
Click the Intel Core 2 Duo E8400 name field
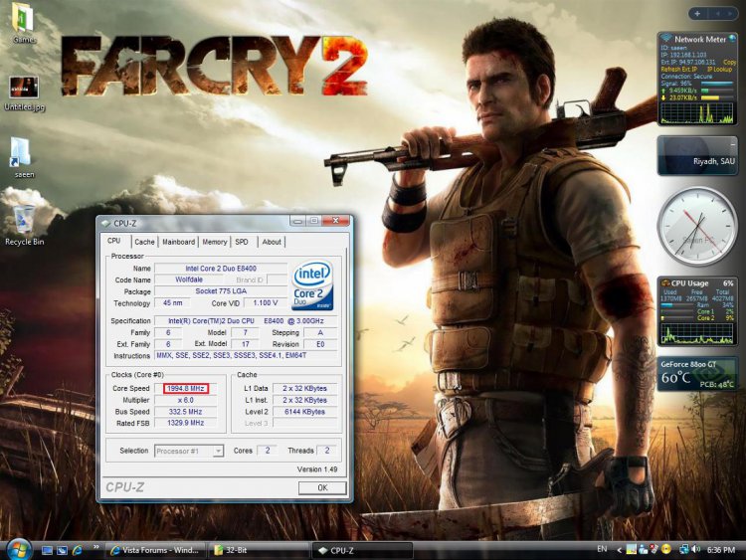221,269
